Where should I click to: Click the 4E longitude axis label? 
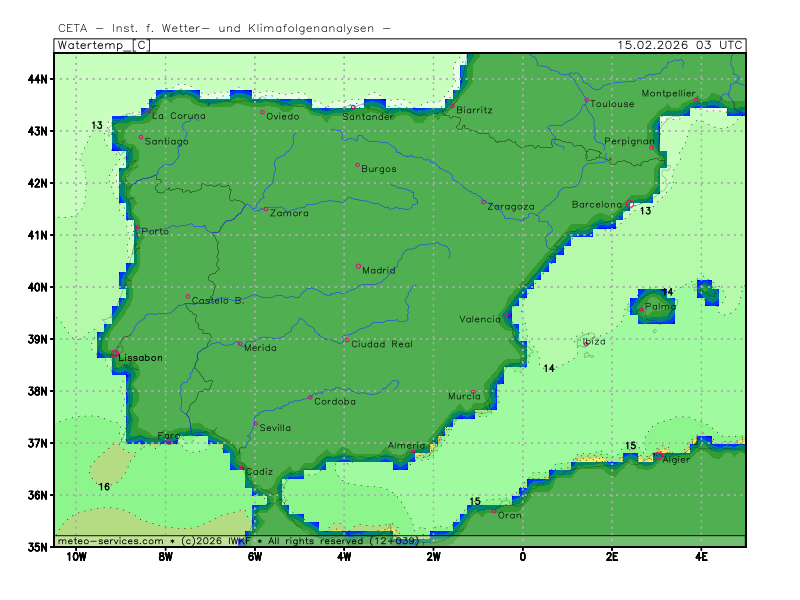click(x=701, y=557)
